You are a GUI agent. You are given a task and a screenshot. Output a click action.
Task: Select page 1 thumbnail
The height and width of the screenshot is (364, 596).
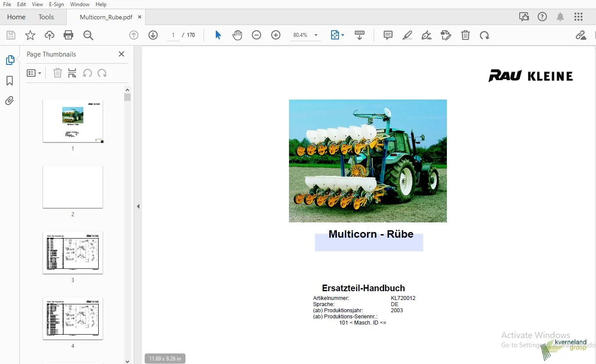click(73, 121)
